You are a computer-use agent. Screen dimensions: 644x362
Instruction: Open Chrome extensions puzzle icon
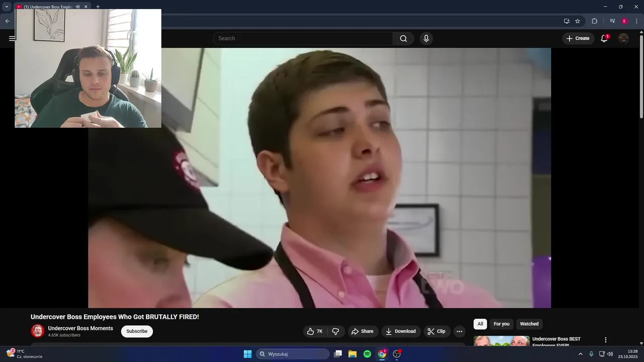pos(594,21)
